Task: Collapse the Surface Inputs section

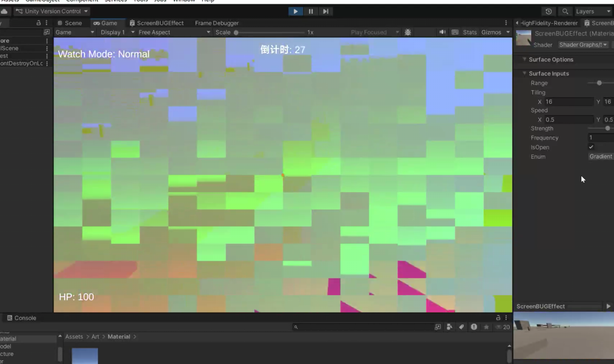Action: coord(524,73)
